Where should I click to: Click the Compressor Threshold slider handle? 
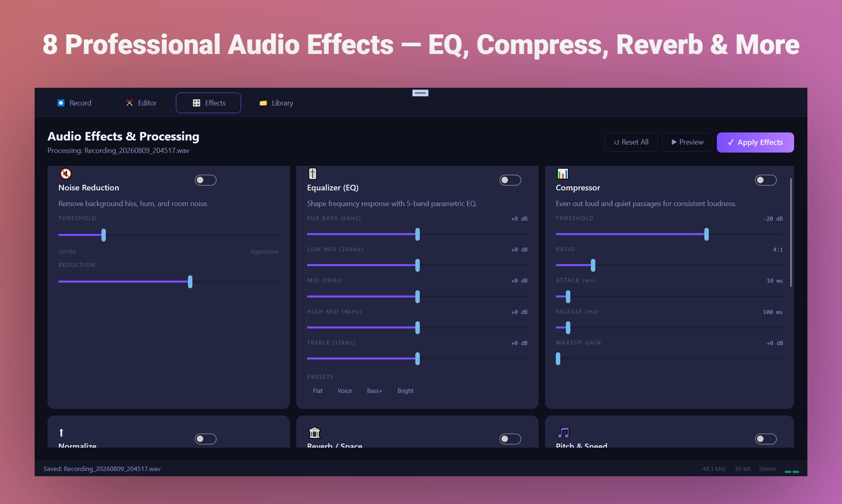tap(707, 234)
